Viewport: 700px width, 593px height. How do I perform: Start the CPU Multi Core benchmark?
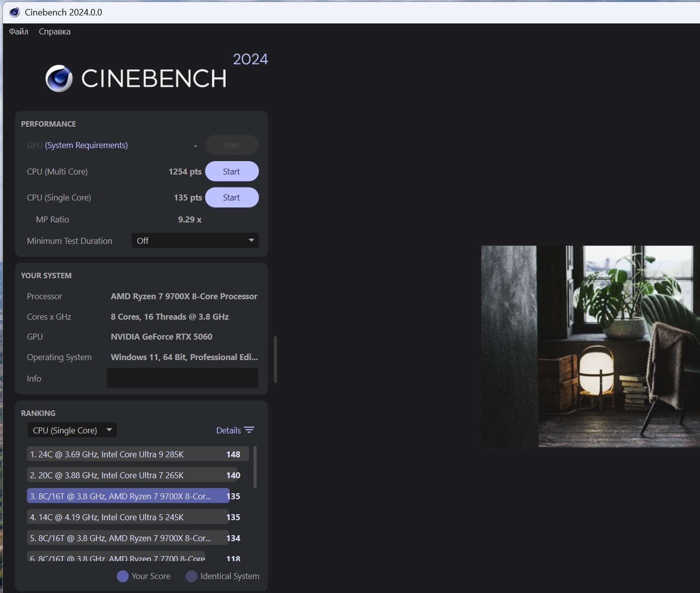coord(232,172)
